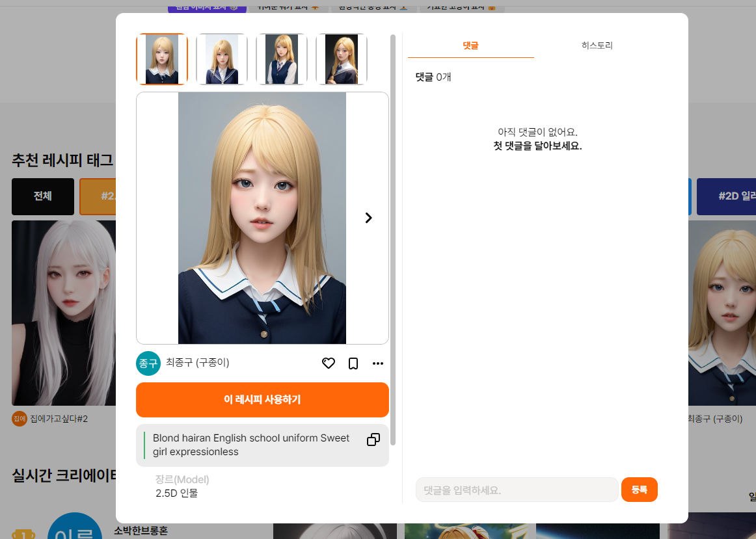
Task: Switch to the 댓글 tab
Action: coord(470,46)
